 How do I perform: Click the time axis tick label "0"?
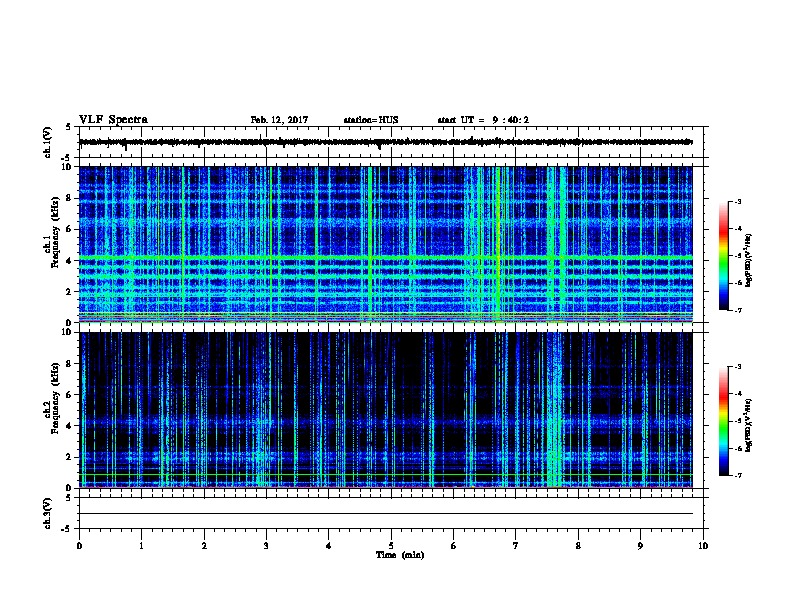(x=79, y=546)
